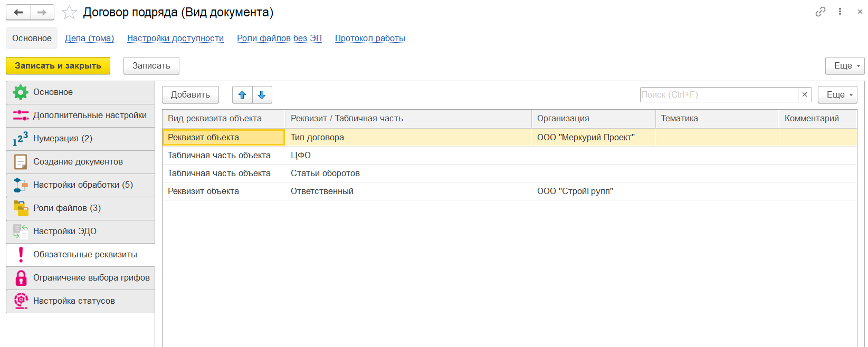Click the Нумерация 123 icon

tap(21, 139)
